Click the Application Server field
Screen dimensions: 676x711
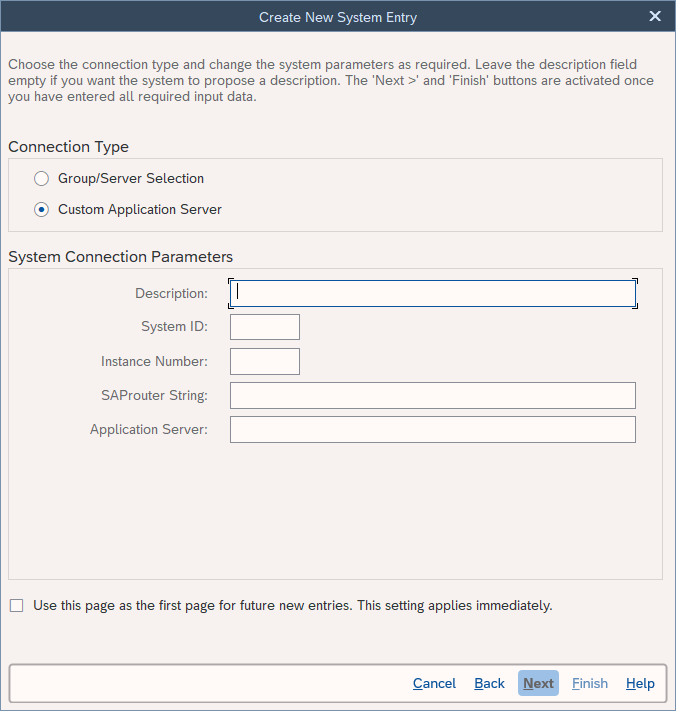pyautogui.click(x=433, y=429)
